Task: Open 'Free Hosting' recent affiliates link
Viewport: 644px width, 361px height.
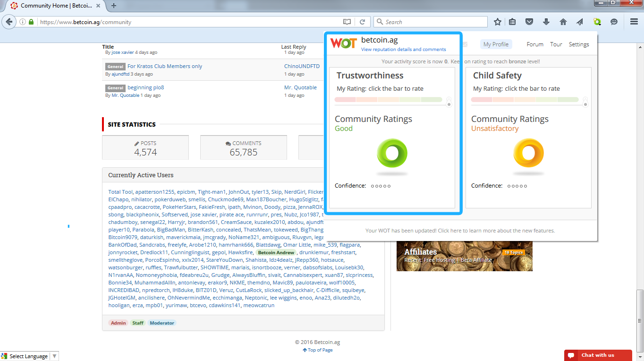Action: tap(440, 260)
